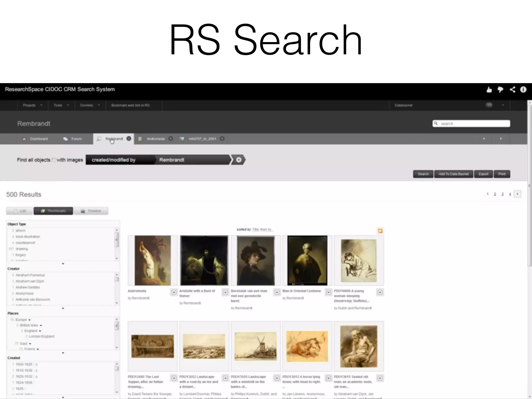Click next page arrow in pagination
Viewport: 532px width, 399px height.
pyautogui.click(x=517, y=194)
